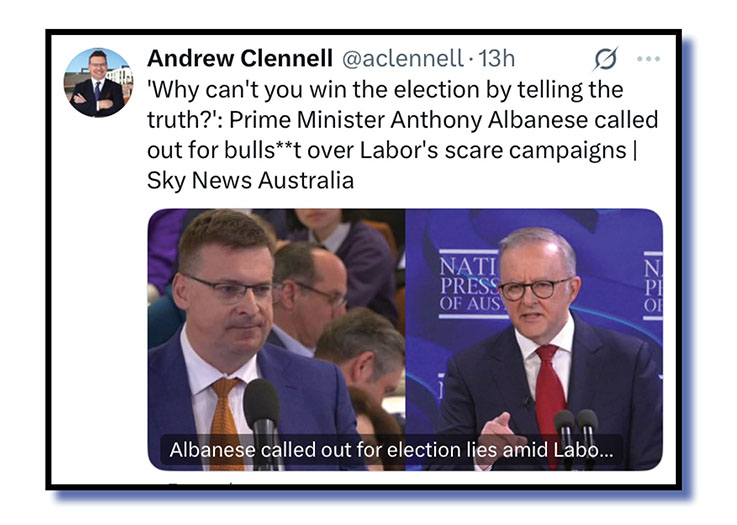Open the @aclennell handle link
This screenshot has width=737, height=525.
(403, 59)
